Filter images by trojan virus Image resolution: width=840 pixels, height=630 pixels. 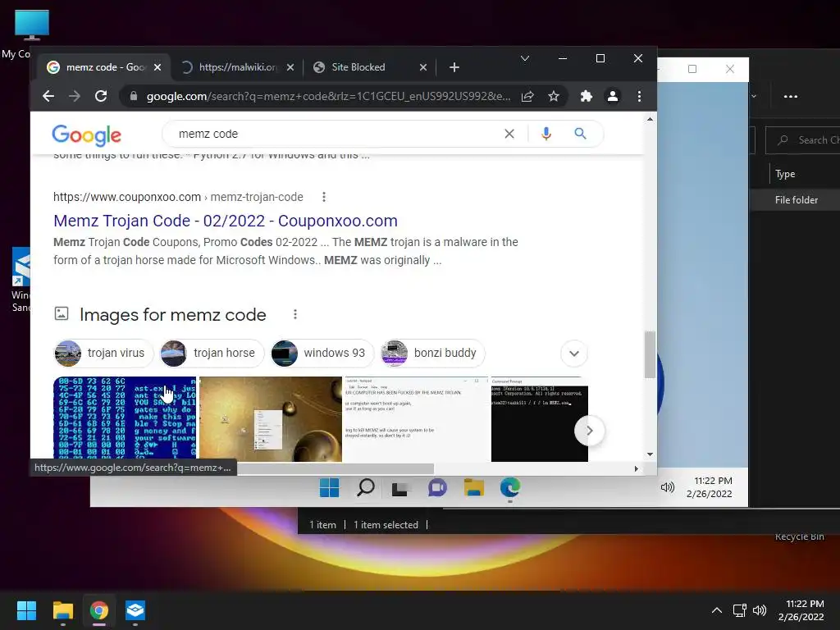(104, 353)
